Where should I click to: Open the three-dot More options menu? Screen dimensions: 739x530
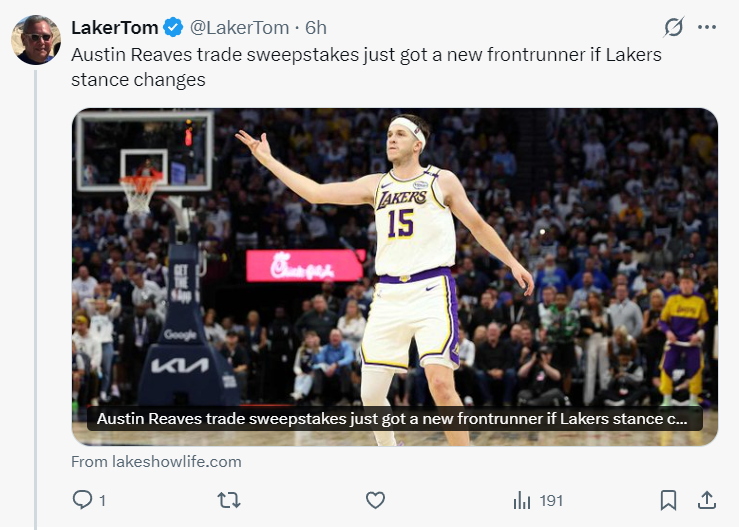[x=707, y=27]
